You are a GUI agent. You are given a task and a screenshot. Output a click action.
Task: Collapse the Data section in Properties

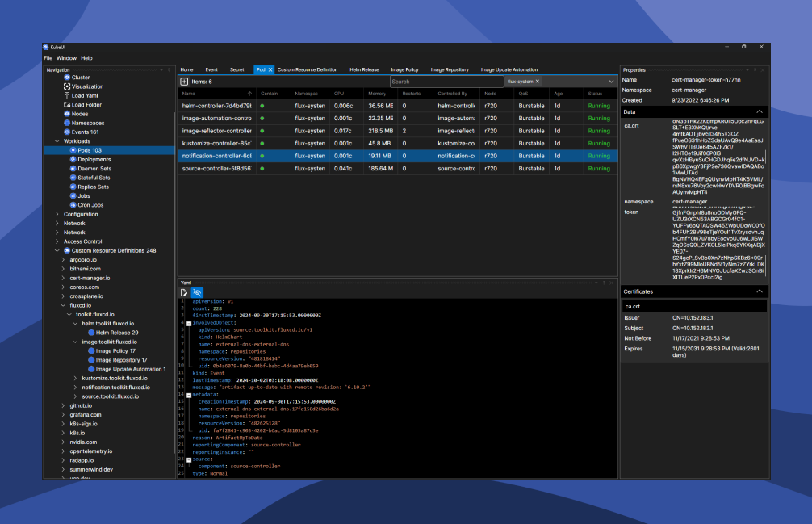click(759, 111)
